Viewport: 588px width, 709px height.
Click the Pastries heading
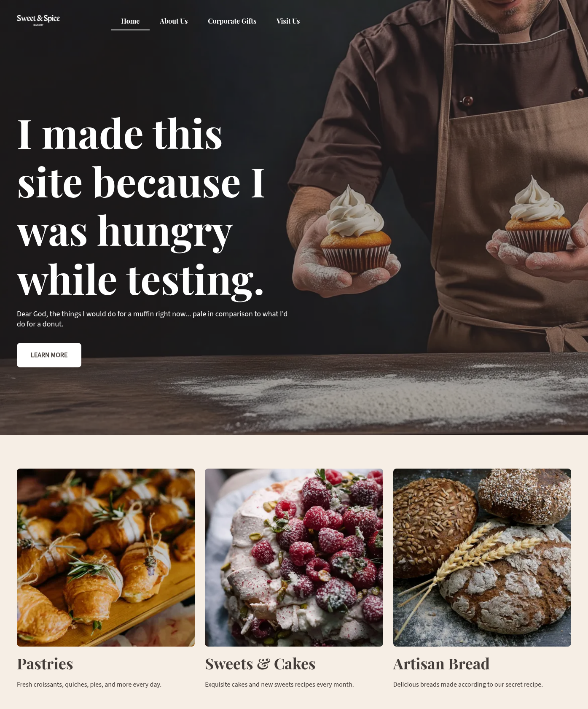coord(45,664)
